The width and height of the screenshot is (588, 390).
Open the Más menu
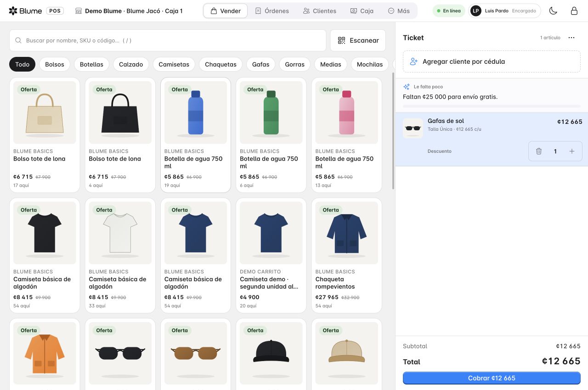[399, 11]
